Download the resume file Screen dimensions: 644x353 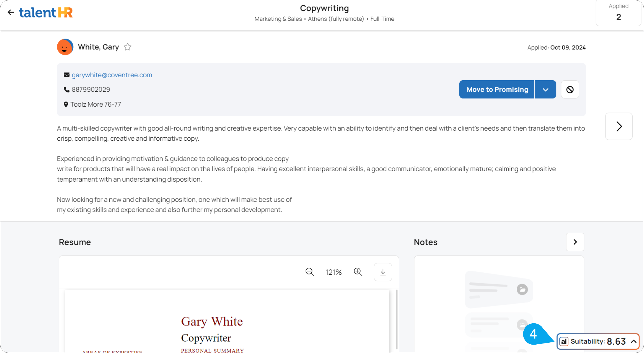click(383, 272)
